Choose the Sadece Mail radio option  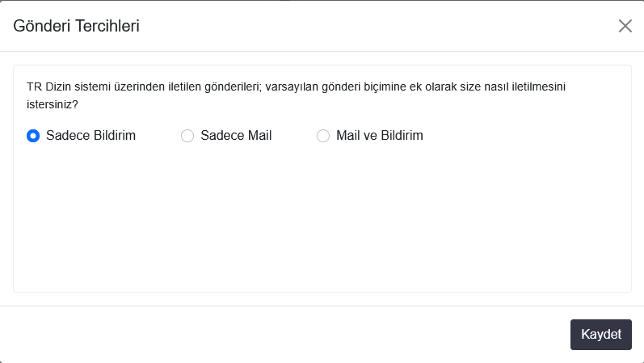(x=187, y=136)
